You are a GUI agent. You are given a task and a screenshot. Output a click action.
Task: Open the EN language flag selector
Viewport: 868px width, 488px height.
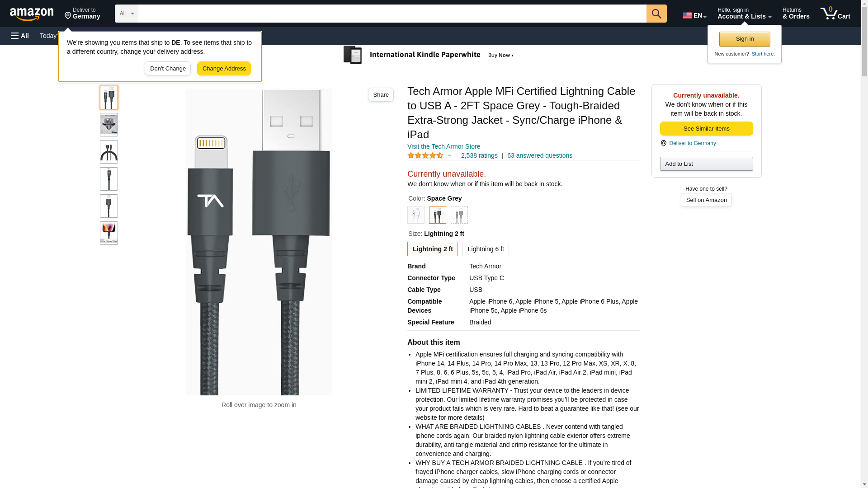pyautogui.click(x=694, y=15)
